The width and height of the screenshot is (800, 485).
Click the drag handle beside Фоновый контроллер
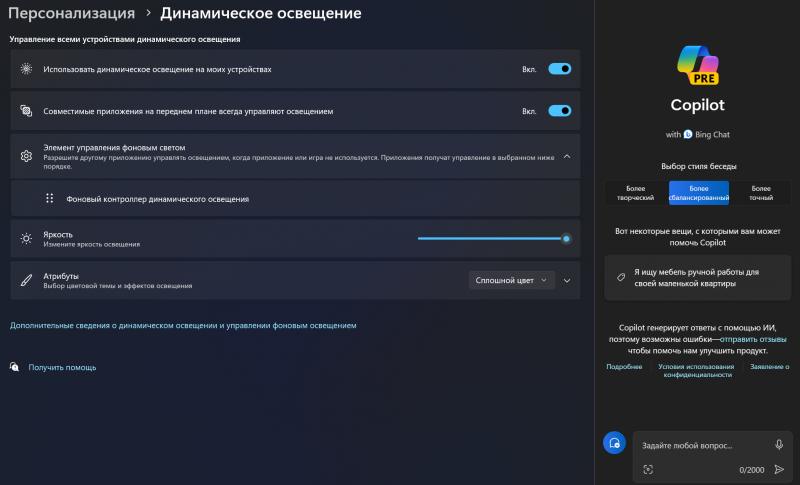[x=49, y=199]
